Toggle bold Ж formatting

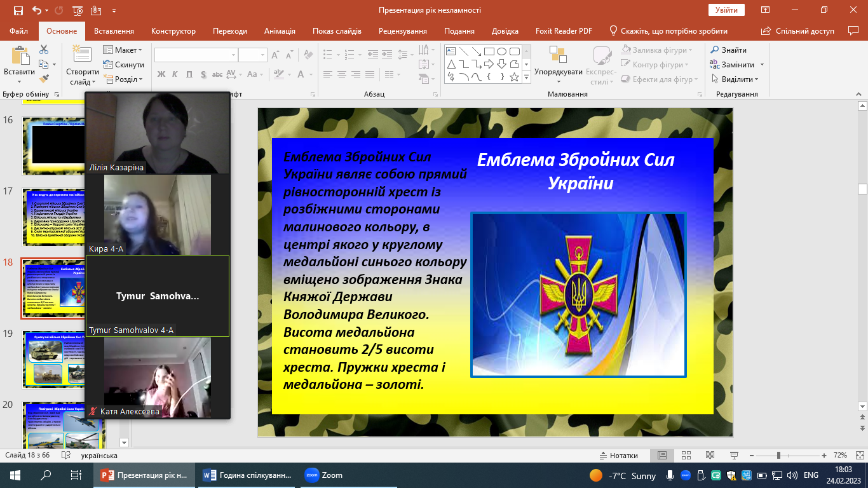tap(161, 74)
